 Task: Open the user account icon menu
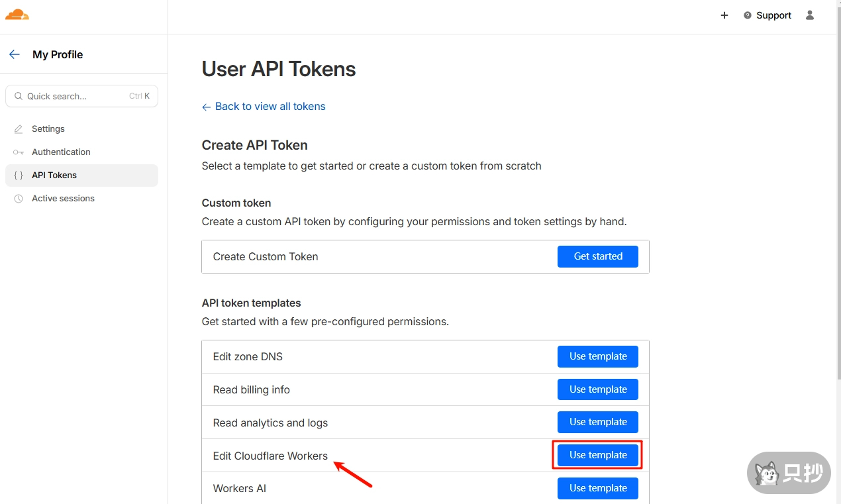pyautogui.click(x=809, y=15)
